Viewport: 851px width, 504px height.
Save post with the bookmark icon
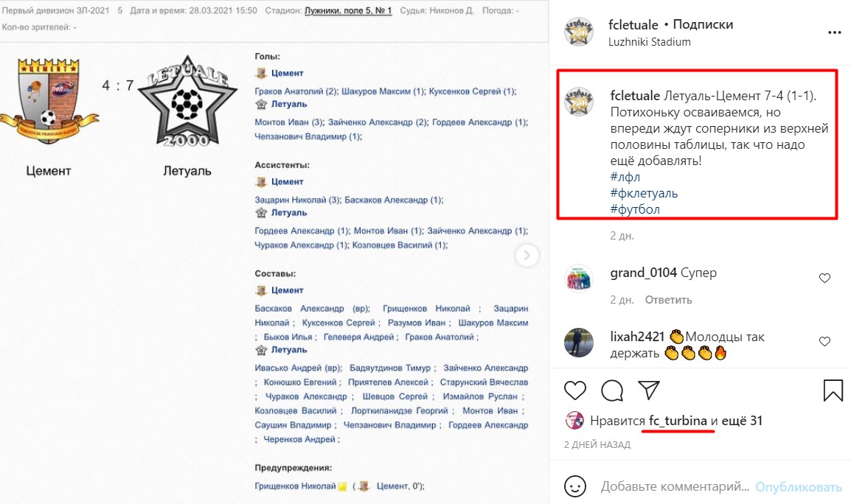click(833, 391)
